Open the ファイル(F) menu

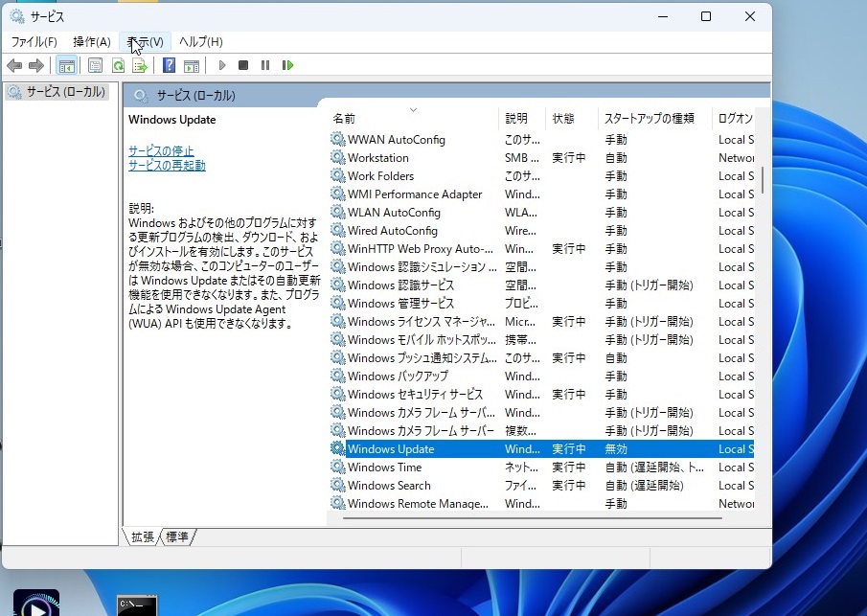pyautogui.click(x=34, y=42)
